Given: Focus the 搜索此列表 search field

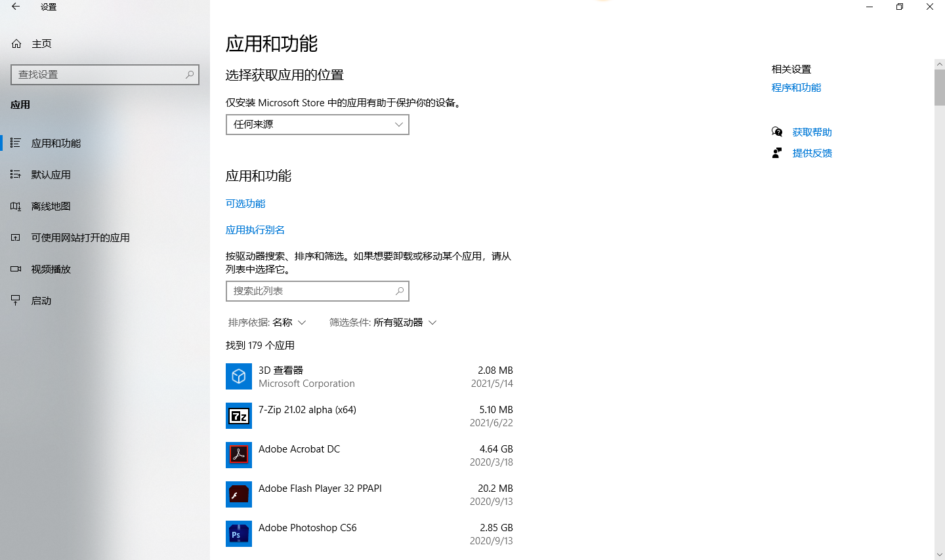Looking at the screenshot, I should 318,291.
